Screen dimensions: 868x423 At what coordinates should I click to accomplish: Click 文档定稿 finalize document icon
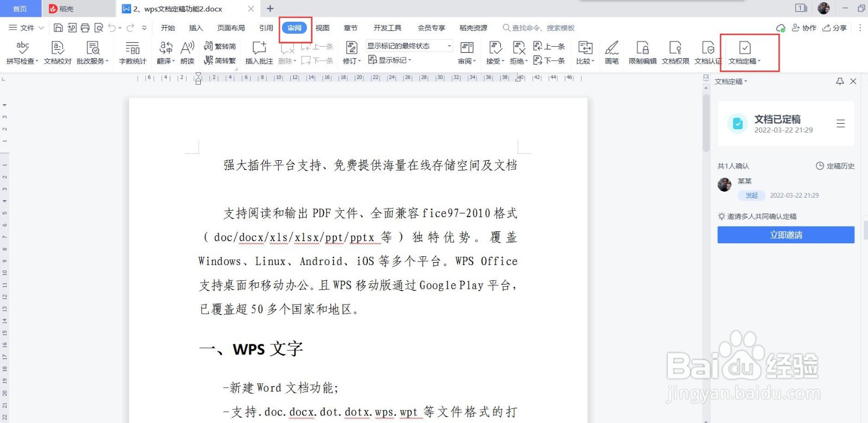tap(745, 48)
